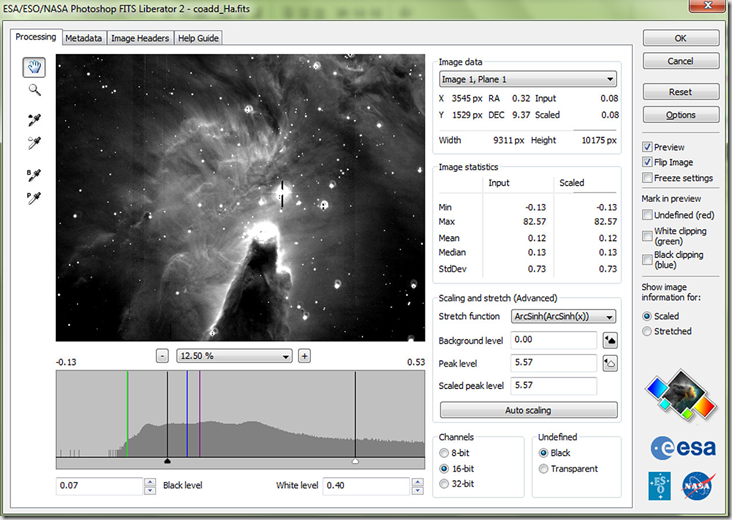Screen dimensions: 732x520
Task: Choose 16-bit channels
Action: pos(444,468)
